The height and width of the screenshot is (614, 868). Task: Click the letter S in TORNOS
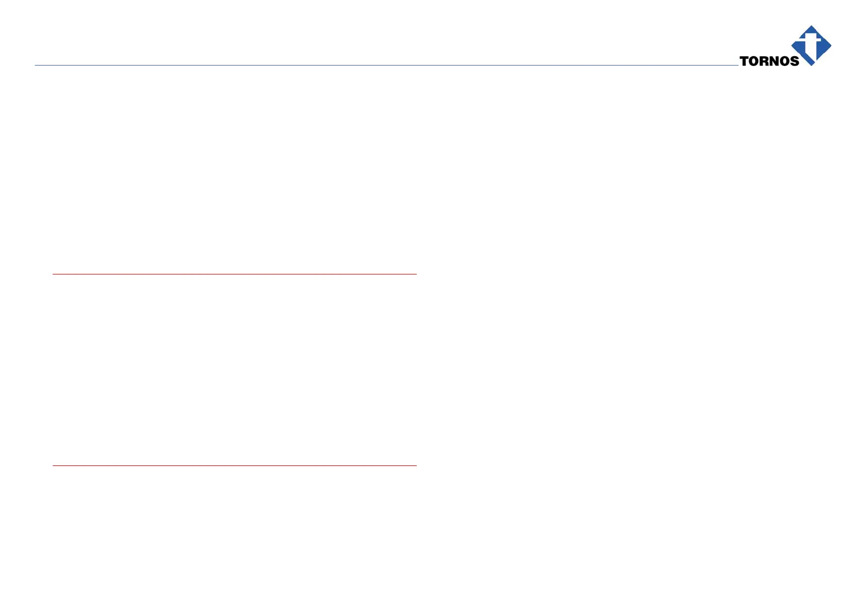pyautogui.click(x=794, y=61)
